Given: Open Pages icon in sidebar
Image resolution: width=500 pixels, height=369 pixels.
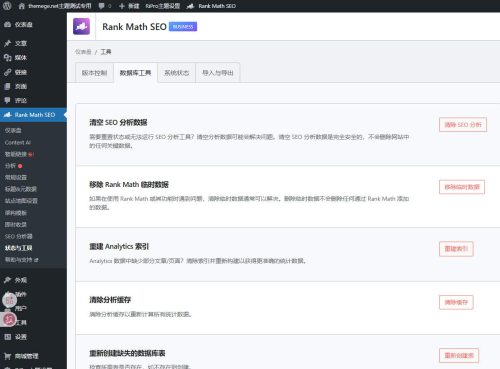Looking at the screenshot, I should [7, 86].
